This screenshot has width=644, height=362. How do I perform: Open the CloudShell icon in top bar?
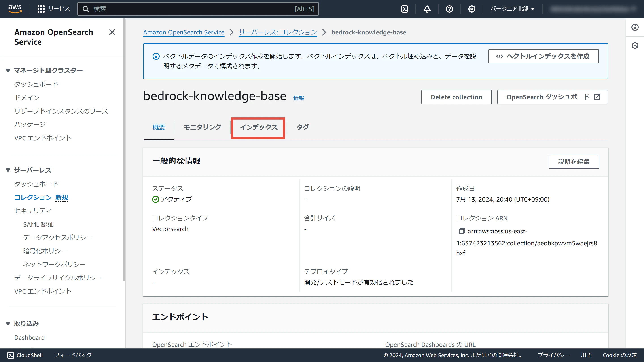pyautogui.click(x=405, y=9)
